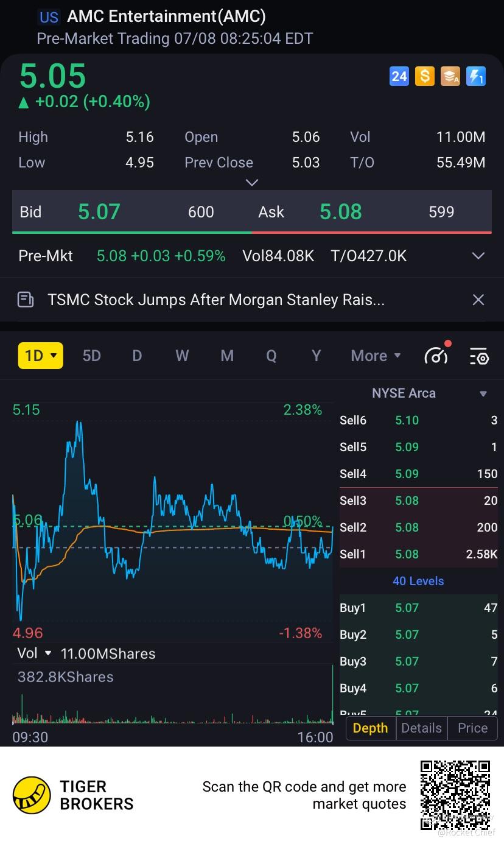Tap the Bid price 5.07

pyautogui.click(x=99, y=212)
